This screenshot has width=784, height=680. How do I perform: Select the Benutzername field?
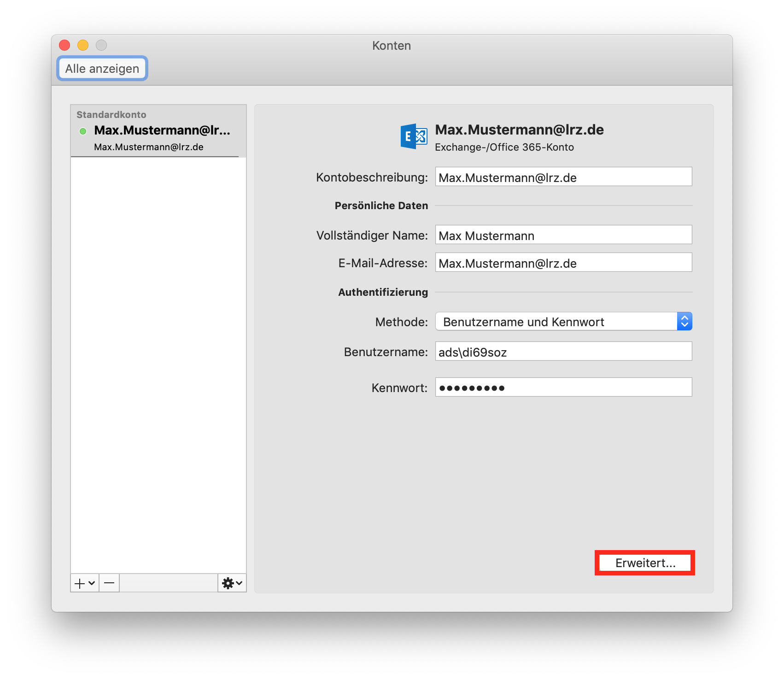pos(563,352)
